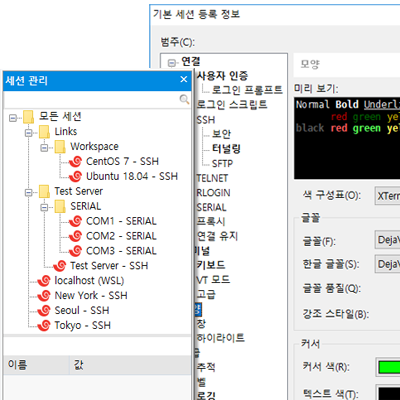Select SFTP under SSH category

[x=223, y=164]
